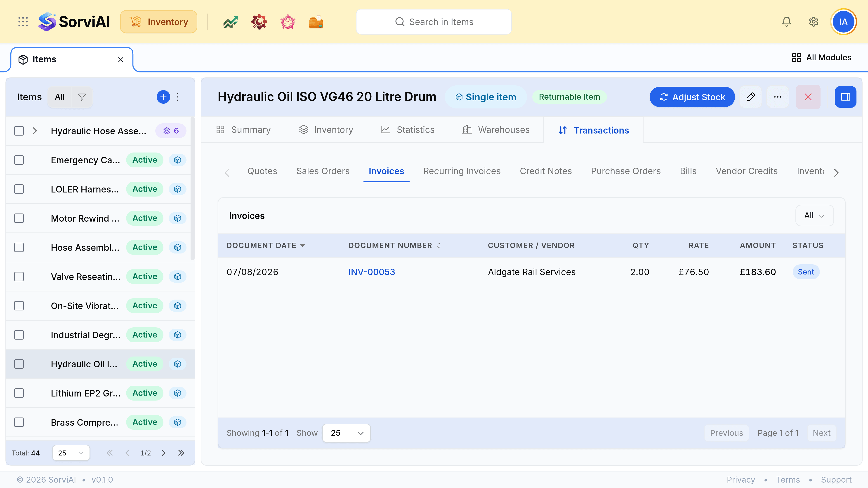This screenshot has width=868, height=488.
Task: Open the item's more actions ellipsis
Action: 778,97
